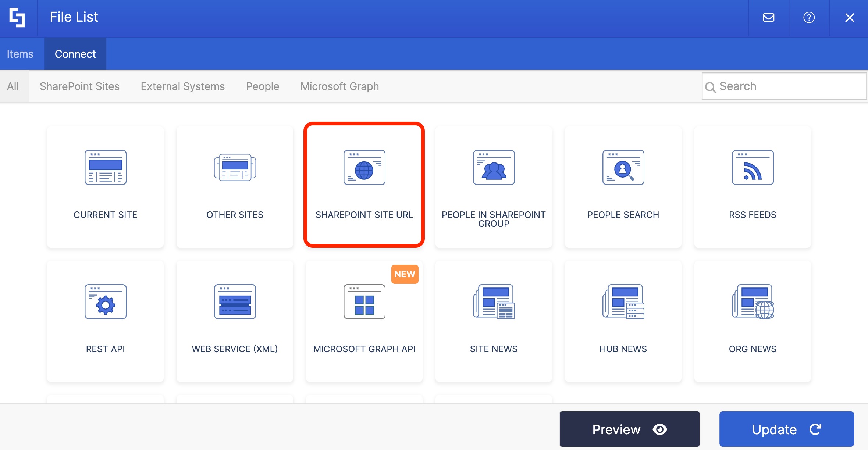Select the Current Site data source icon
The height and width of the screenshot is (450, 868).
pyautogui.click(x=106, y=168)
